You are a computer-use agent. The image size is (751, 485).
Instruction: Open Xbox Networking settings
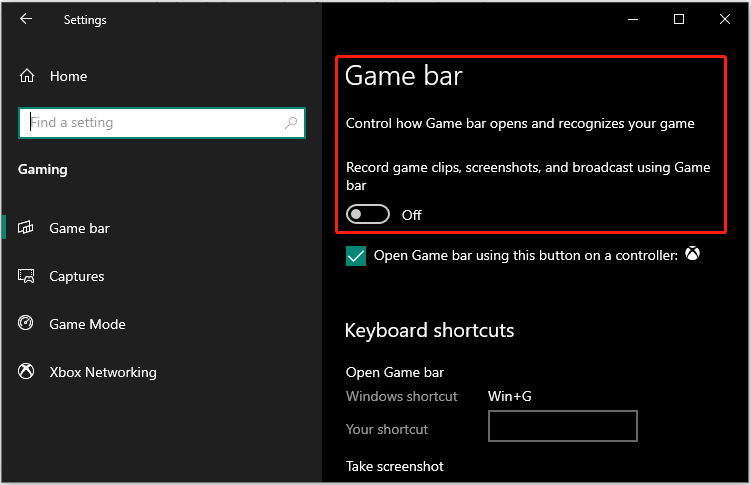coord(103,372)
